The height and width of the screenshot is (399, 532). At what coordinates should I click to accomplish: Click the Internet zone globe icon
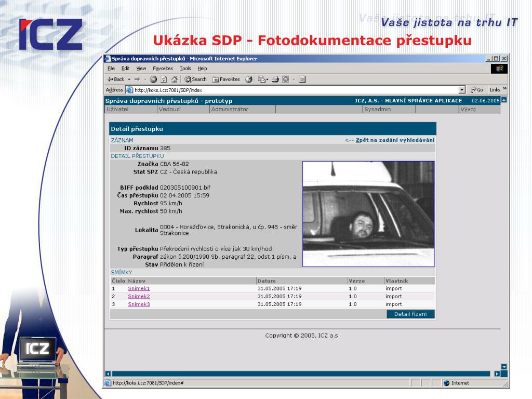pos(446,383)
